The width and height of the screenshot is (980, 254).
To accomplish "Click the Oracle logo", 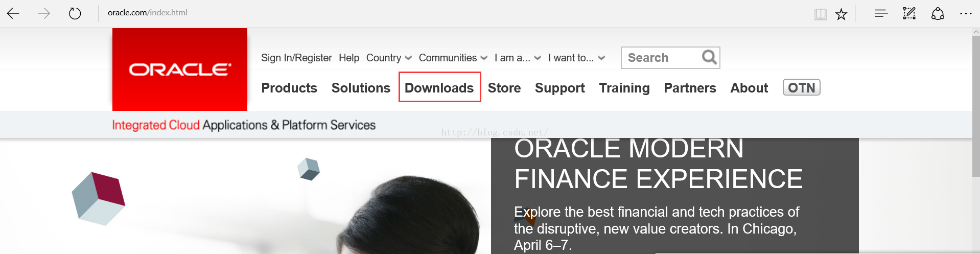I will tap(180, 70).
